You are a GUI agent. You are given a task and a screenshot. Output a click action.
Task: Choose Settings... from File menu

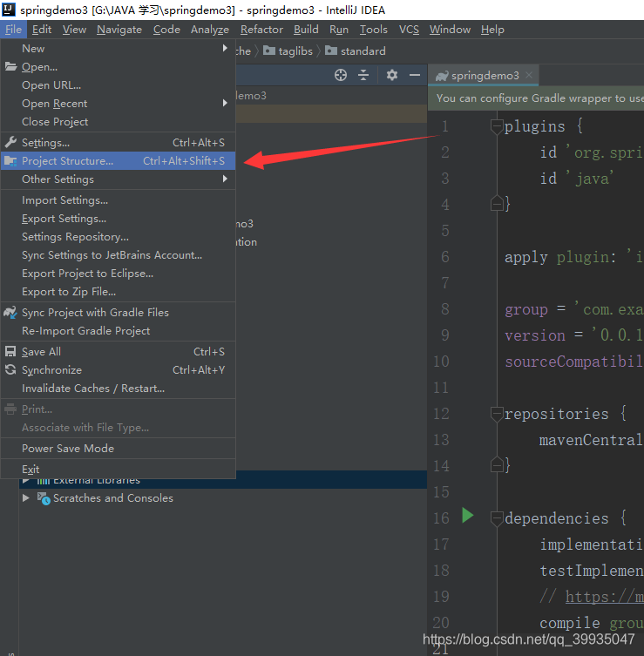[118, 142]
